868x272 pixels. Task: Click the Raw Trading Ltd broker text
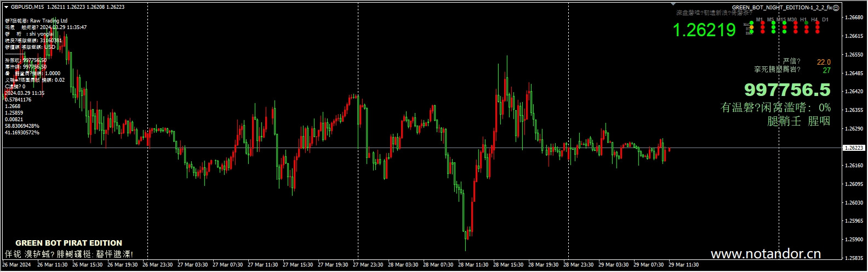[x=49, y=20]
